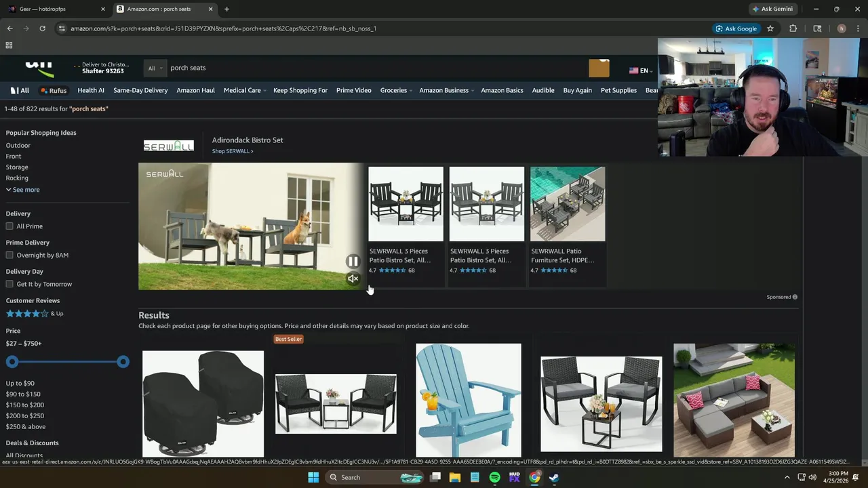Open Amazon Basics nav item

(502, 90)
